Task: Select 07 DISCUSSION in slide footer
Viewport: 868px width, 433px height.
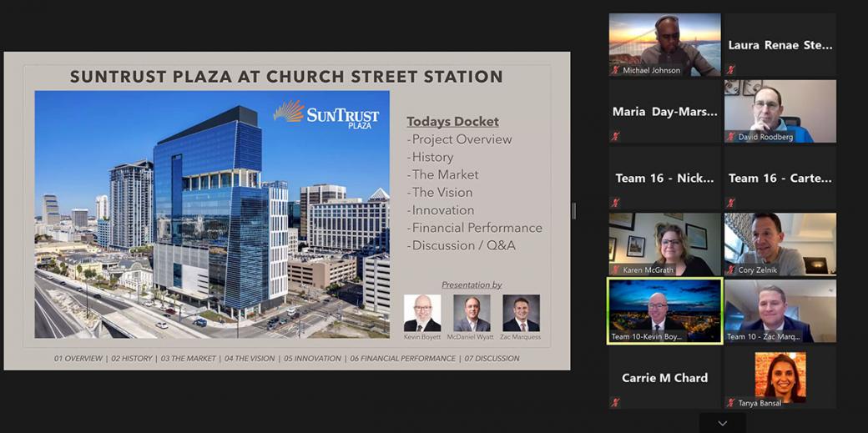Action: pyautogui.click(x=492, y=358)
